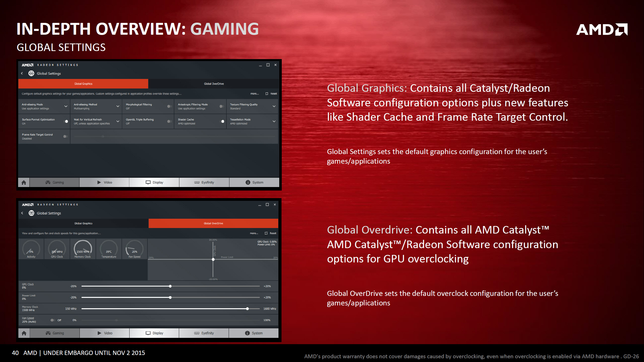Screen dimensions: 644x362
Task: Click Reset icon in Global OverDrive tab
Action: click(x=266, y=233)
